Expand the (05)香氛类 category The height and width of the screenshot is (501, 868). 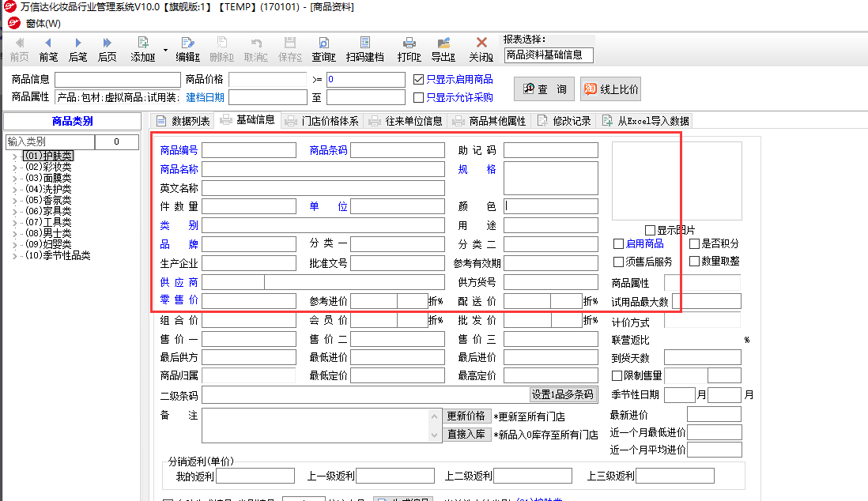[x=14, y=201]
